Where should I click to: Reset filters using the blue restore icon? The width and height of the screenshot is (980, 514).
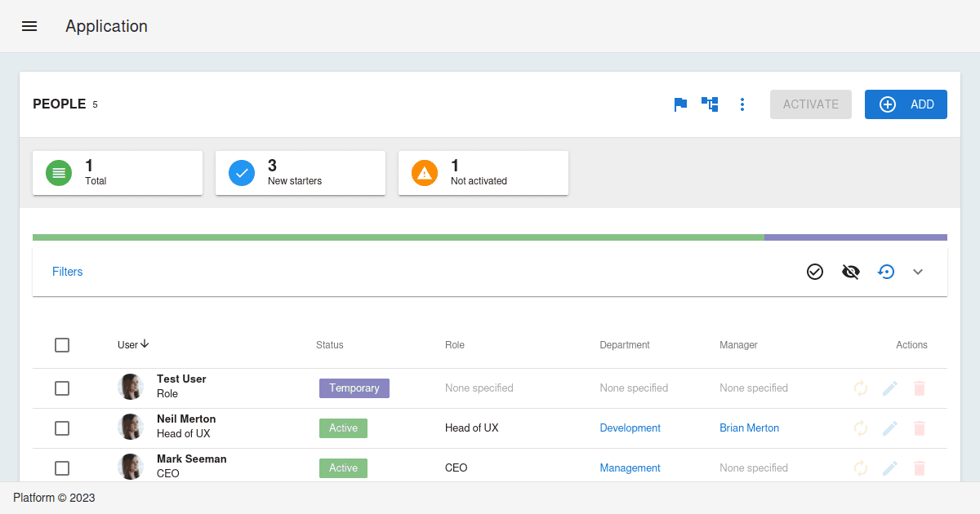pos(886,272)
